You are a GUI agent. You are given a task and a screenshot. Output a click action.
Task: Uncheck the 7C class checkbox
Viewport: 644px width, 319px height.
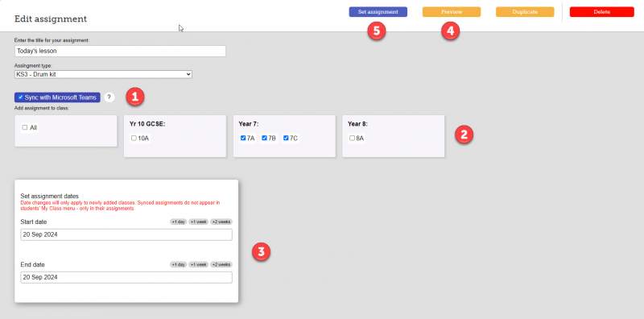[x=286, y=138]
